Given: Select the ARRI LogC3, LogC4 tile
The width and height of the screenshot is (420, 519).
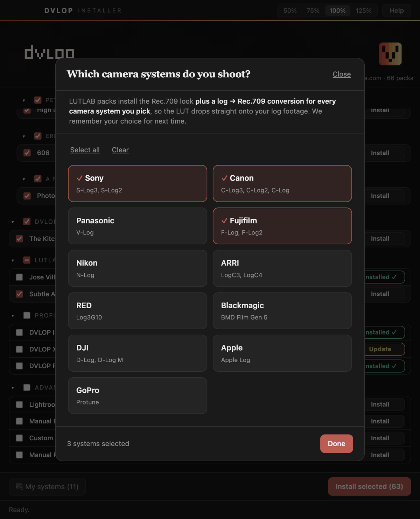Looking at the screenshot, I should click(x=282, y=268).
